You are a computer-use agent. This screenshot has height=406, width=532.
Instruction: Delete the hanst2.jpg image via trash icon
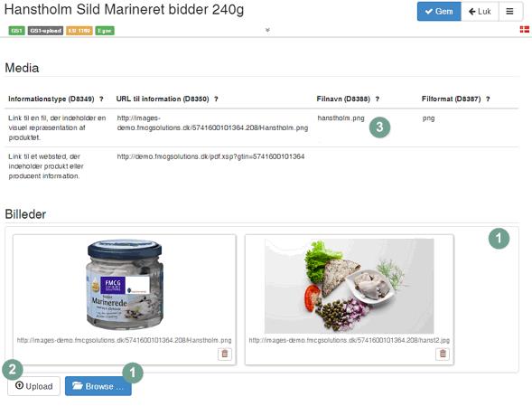[443, 354]
